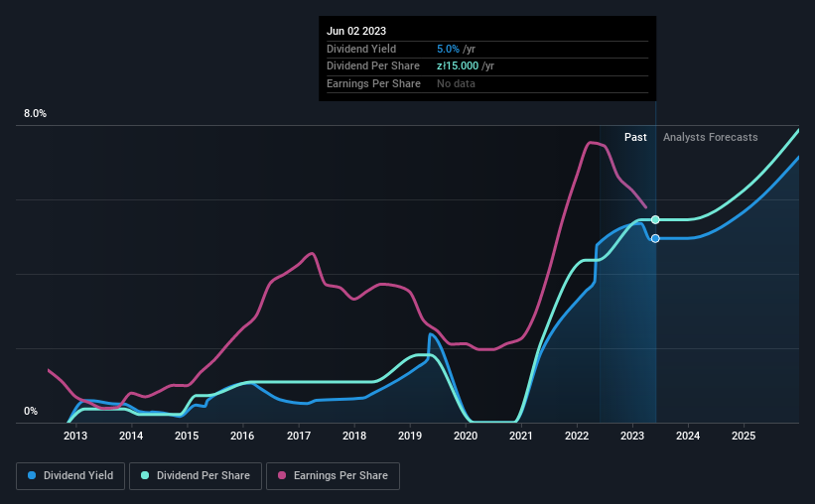Screen dimensions: 815x504
Task: Click the 8.0% y-axis label
Action: pos(35,114)
